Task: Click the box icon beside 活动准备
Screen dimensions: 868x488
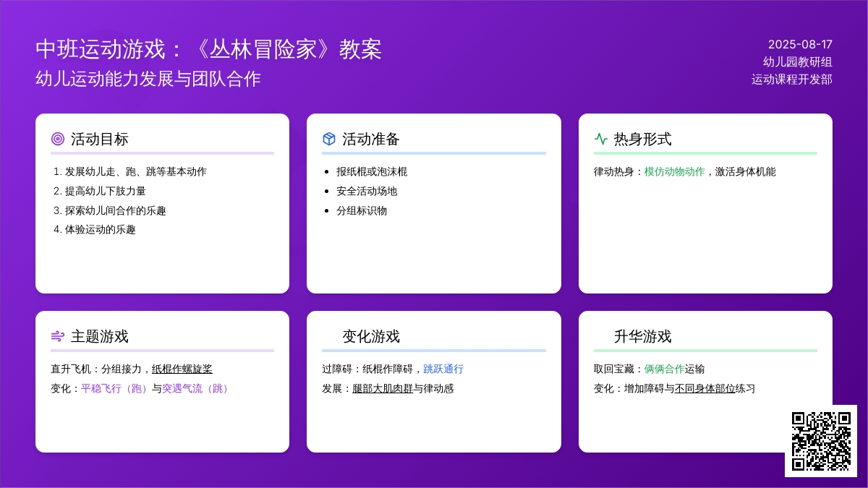Action: 329,139
